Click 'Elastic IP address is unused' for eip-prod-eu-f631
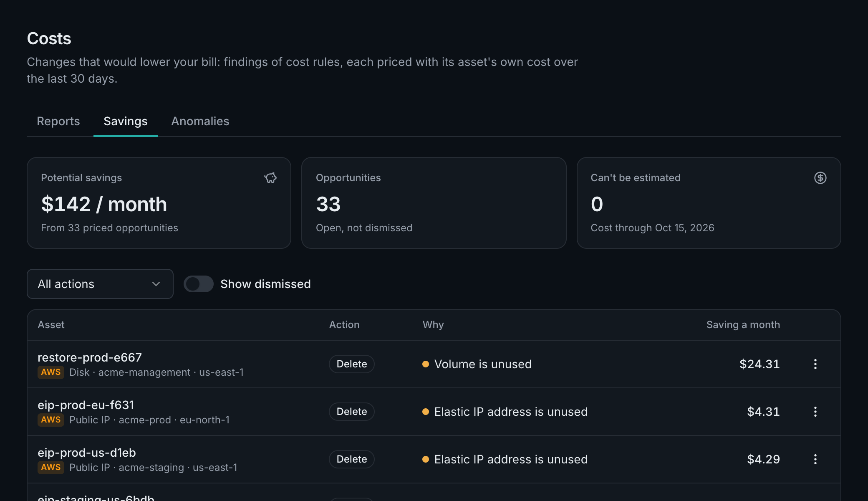Image resolution: width=868 pixels, height=501 pixels. tap(511, 412)
